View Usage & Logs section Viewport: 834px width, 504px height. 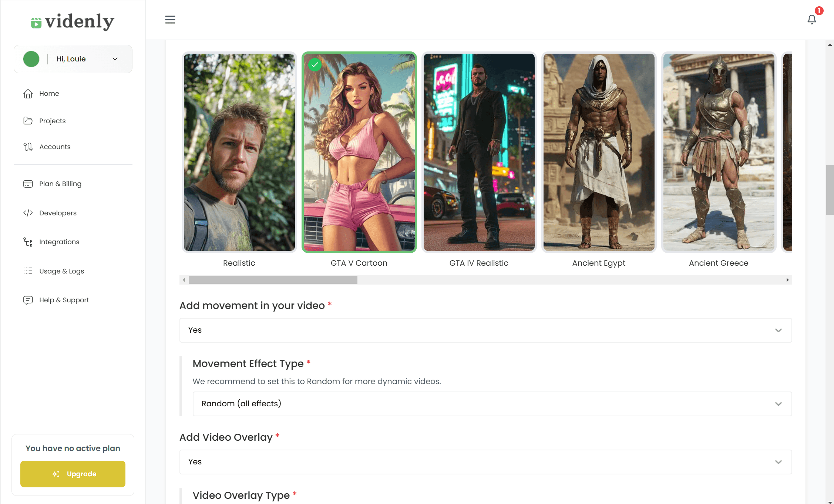(61, 271)
